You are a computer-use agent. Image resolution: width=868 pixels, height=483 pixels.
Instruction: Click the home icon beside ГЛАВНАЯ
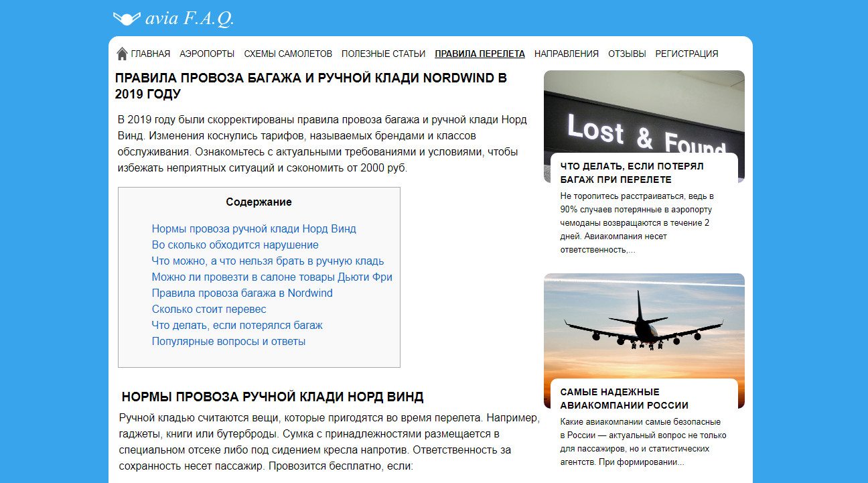(122, 54)
